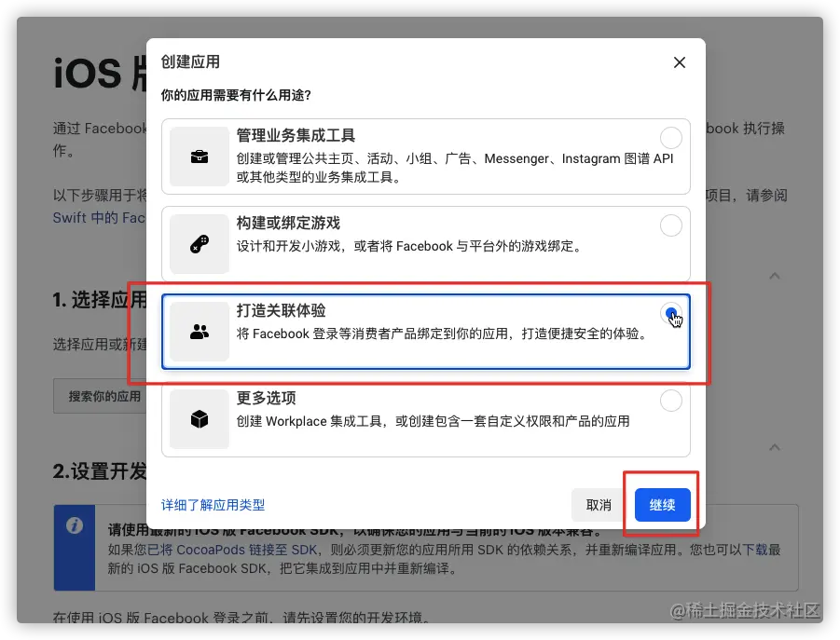This screenshot has height=640, width=840.
Task: Click the 取消 button
Action: [x=599, y=505]
